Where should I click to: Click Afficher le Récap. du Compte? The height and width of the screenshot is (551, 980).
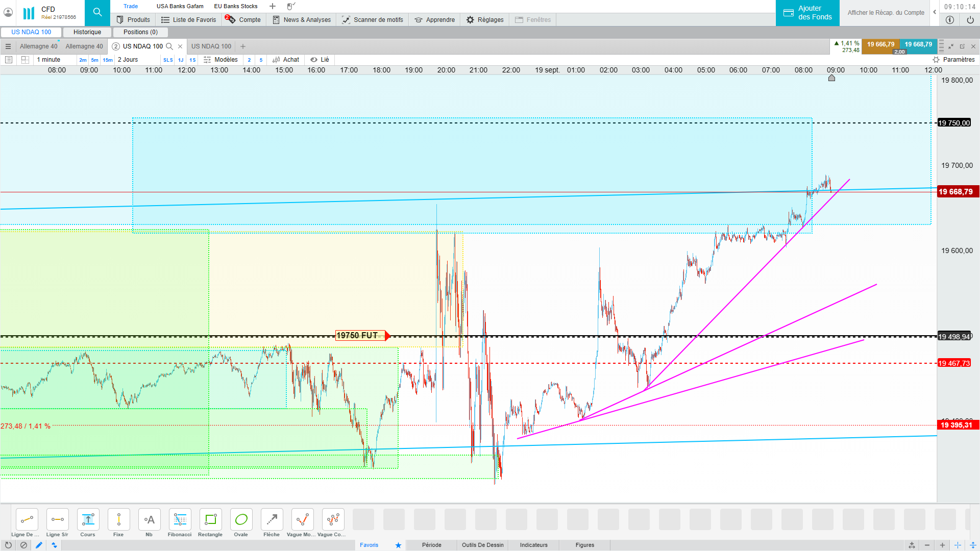tap(886, 13)
